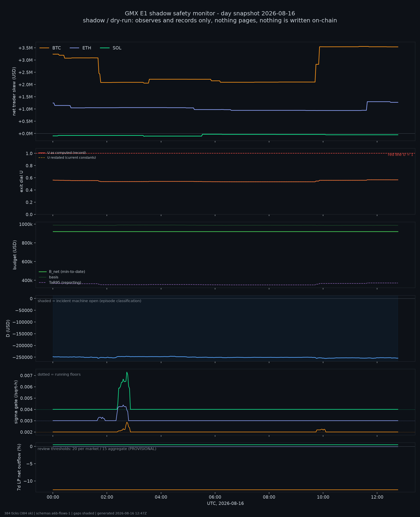Select the '7d LP net outflow (%)' axis label
420x517 pixels.
pos(19,467)
